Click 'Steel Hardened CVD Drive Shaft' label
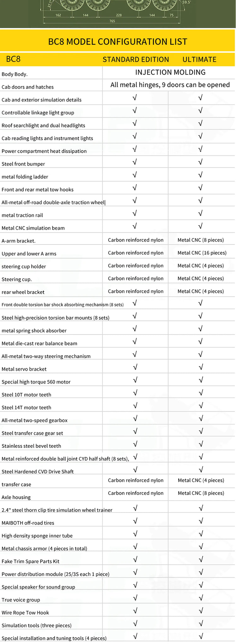Viewport: 236px width, 644px height. click(37, 471)
